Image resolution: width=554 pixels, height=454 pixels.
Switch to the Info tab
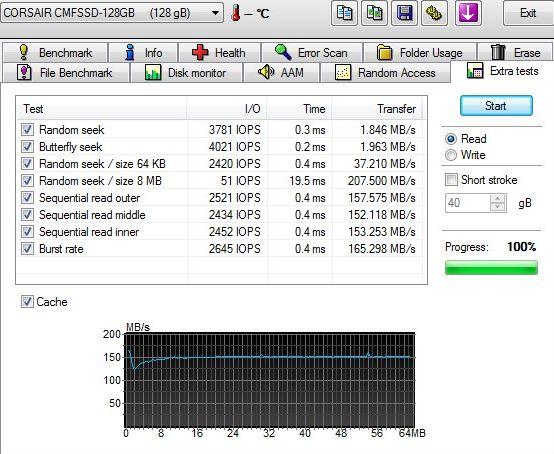point(143,53)
